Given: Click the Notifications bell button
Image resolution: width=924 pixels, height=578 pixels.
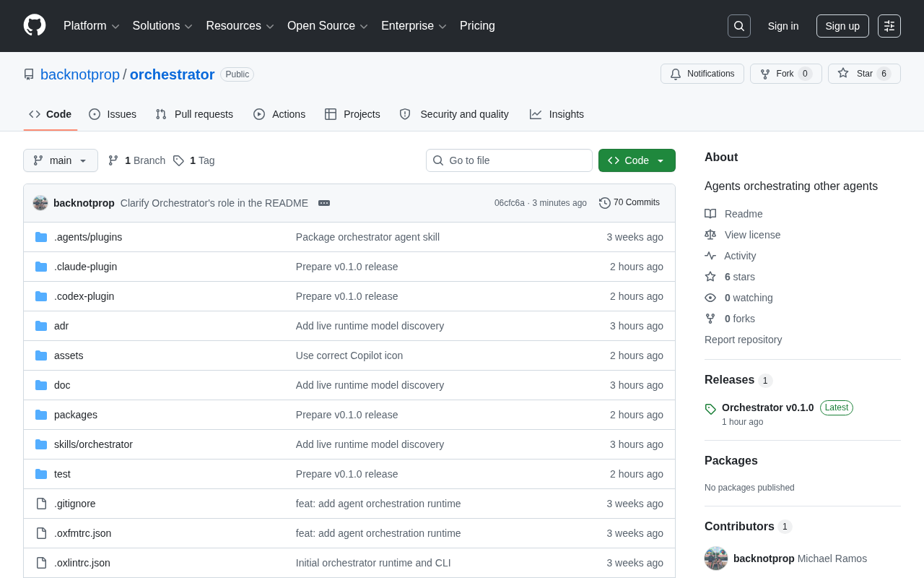Looking at the screenshot, I should click(x=702, y=74).
